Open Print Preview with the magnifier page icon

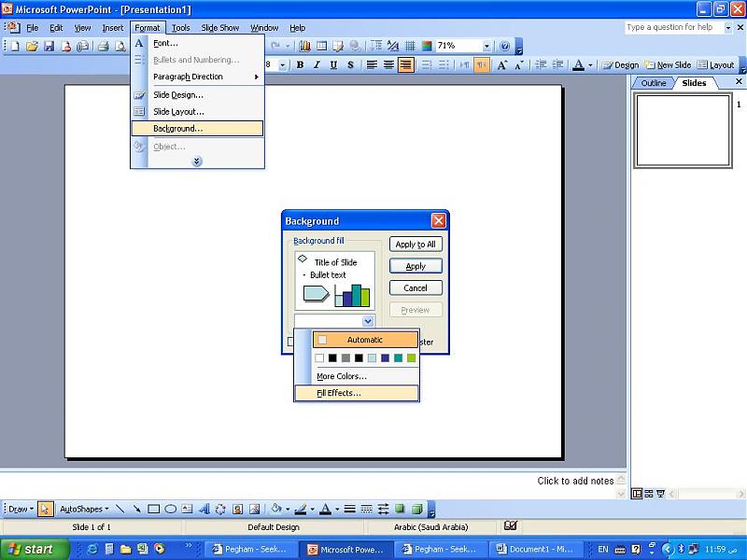click(120, 46)
